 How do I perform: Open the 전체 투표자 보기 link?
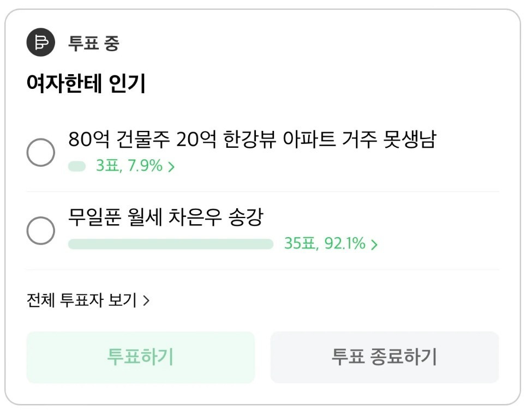click(x=82, y=300)
